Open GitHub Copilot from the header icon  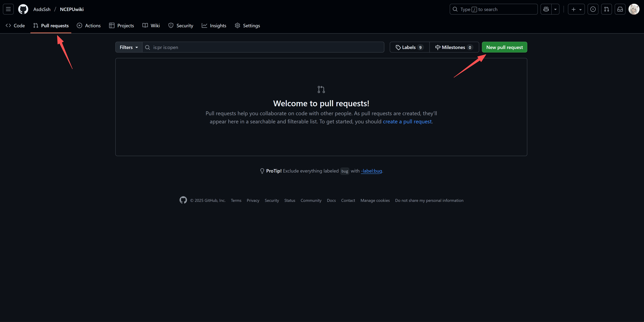pos(546,9)
